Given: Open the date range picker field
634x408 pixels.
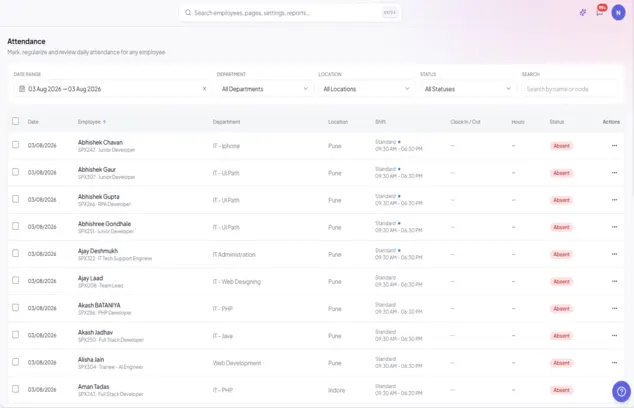Looking at the screenshot, I should click(x=112, y=89).
